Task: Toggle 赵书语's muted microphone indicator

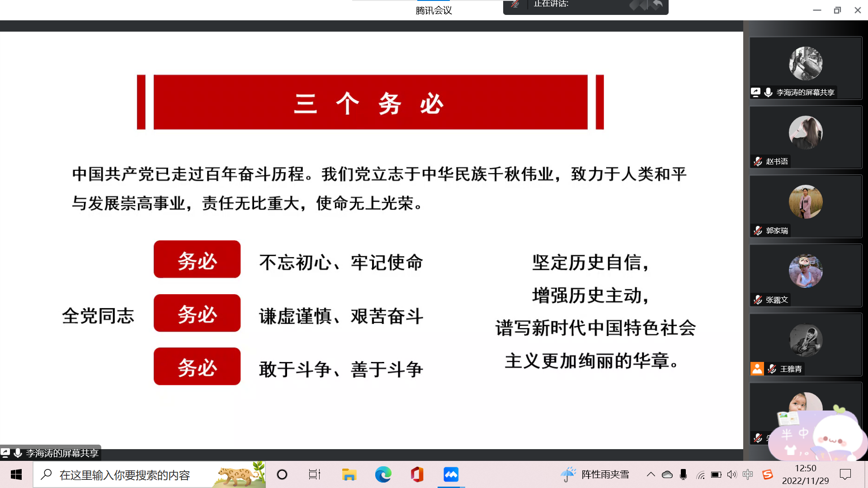Action: 758,161
